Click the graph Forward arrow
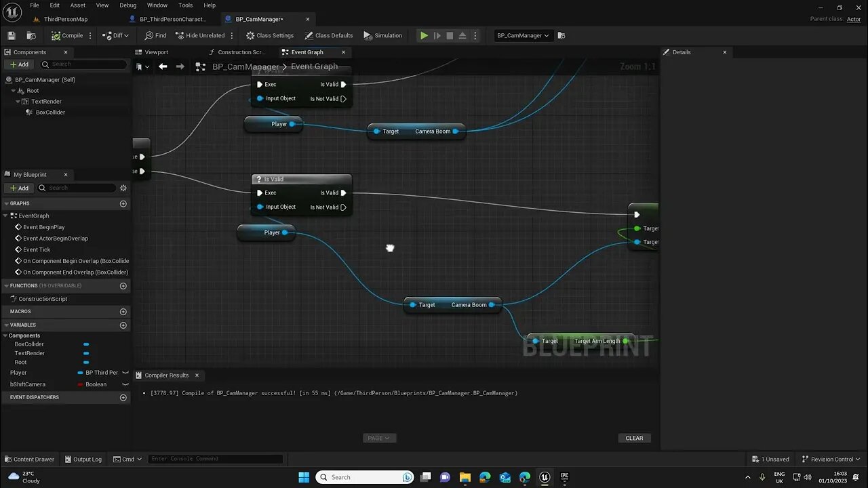This screenshot has height=488, width=868. click(180, 66)
